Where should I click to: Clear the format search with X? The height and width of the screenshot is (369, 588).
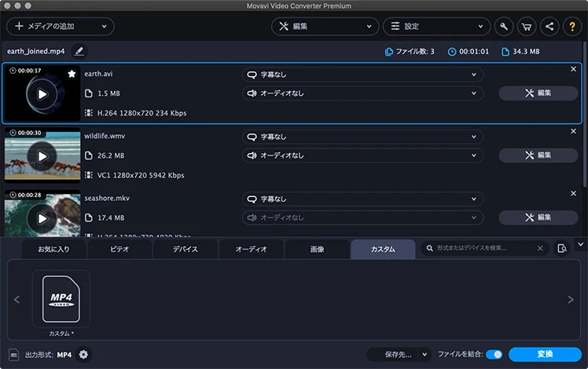pyautogui.click(x=540, y=248)
